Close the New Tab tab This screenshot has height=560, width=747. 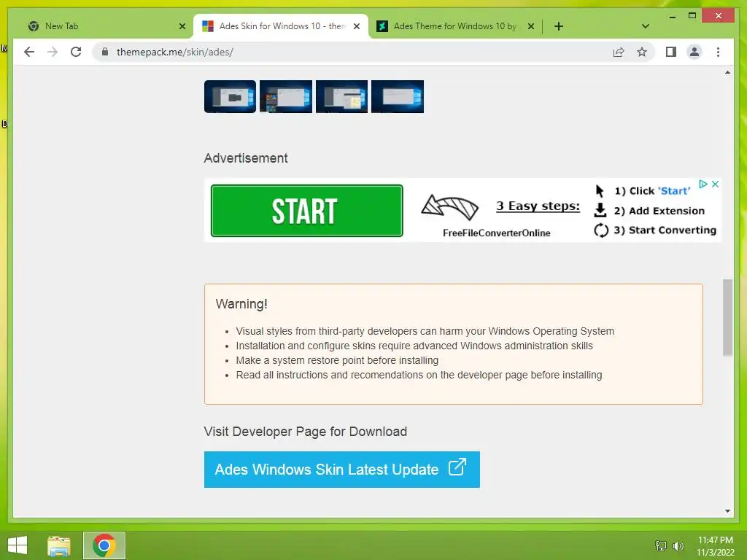pyautogui.click(x=182, y=26)
